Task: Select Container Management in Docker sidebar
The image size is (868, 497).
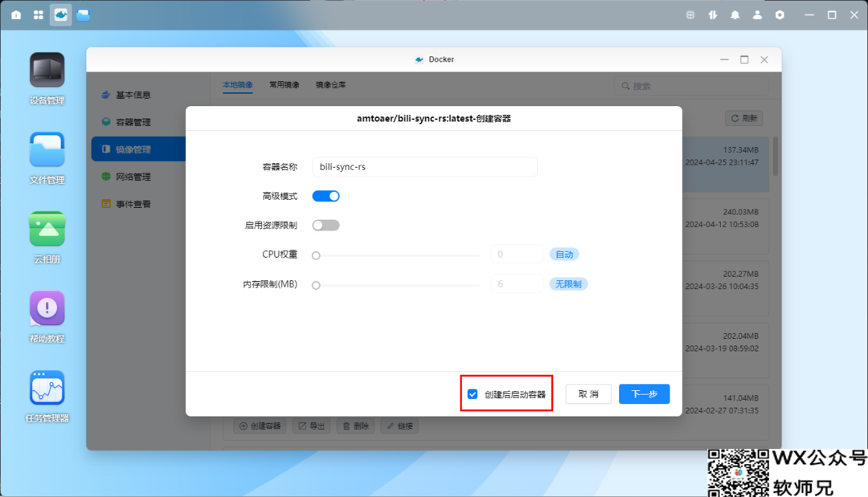Action: (x=133, y=122)
